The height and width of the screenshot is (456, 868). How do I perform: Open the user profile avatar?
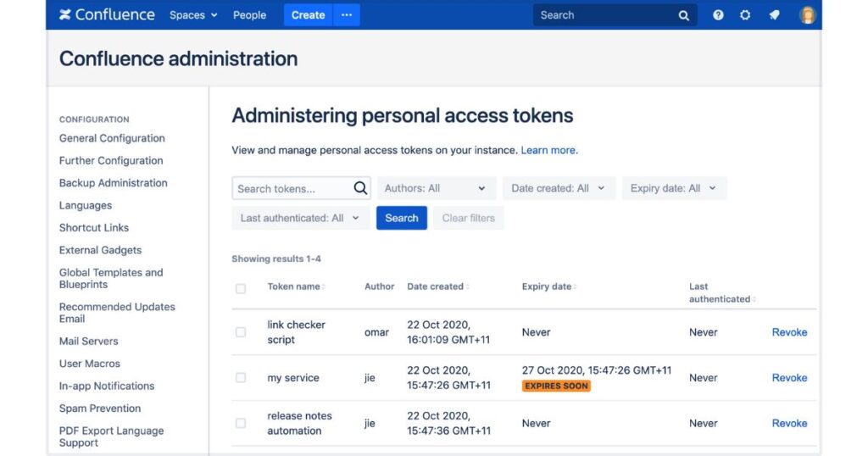[807, 15]
